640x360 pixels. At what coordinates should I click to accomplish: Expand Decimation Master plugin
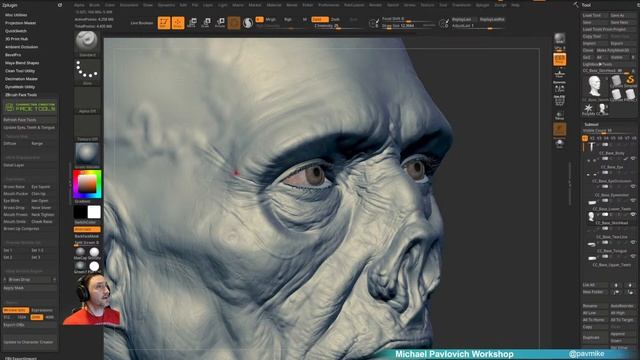pos(21,79)
